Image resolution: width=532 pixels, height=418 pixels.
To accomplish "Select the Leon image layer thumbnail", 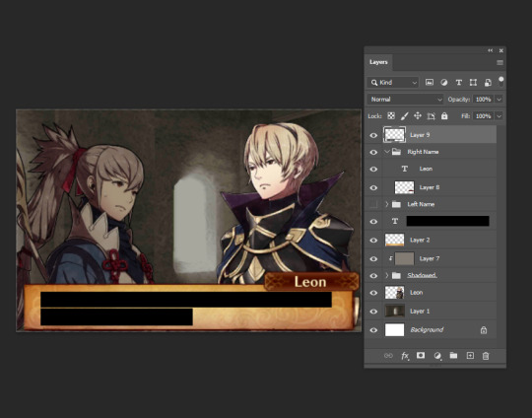I will pyautogui.click(x=395, y=293).
